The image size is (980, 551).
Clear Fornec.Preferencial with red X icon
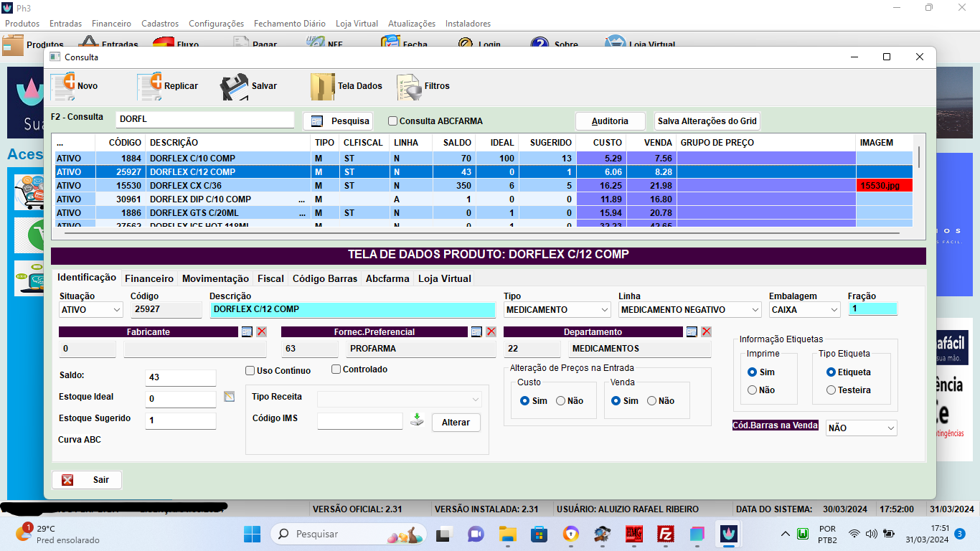click(491, 331)
